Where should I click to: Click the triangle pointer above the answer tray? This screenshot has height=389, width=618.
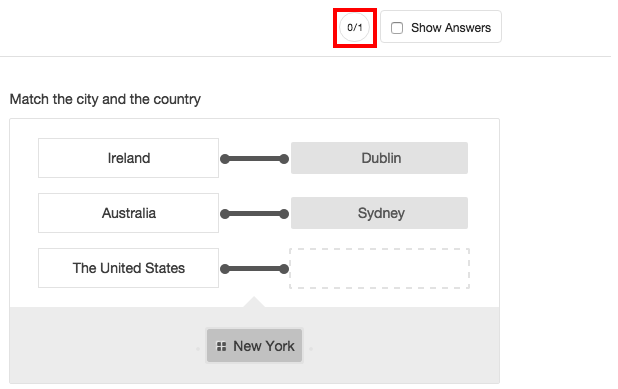tap(254, 302)
